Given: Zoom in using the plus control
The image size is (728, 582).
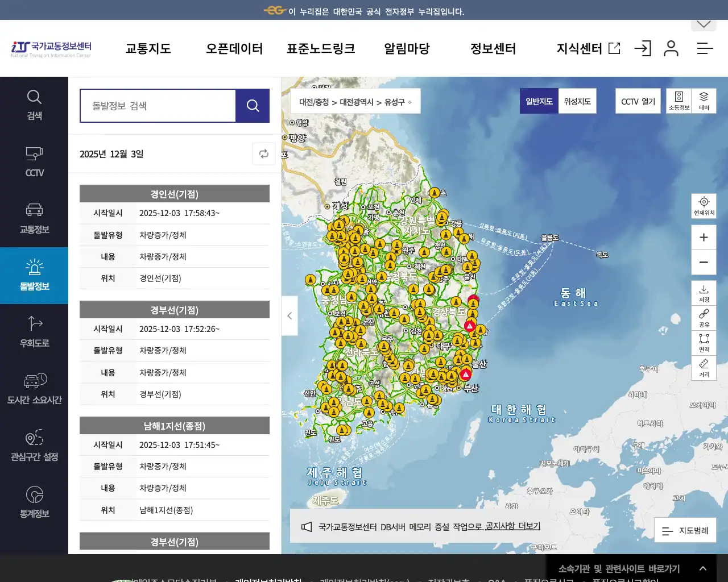Looking at the screenshot, I should point(704,237).
